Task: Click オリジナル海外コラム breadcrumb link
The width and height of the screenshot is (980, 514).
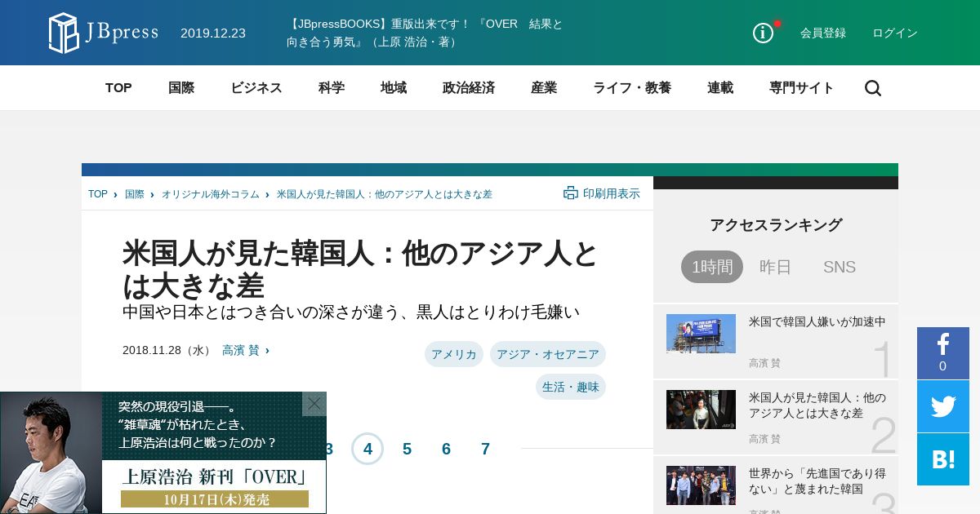Action: click(211, 194)
